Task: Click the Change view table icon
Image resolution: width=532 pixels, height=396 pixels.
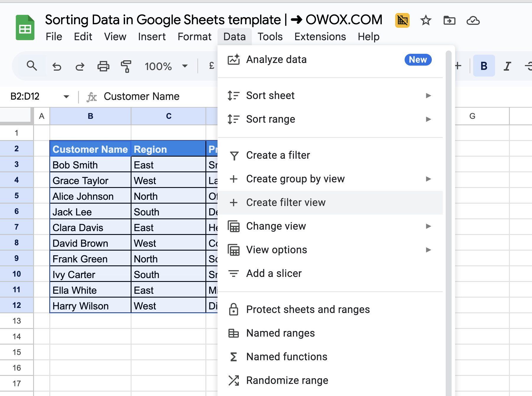Action: [x=233, y=226]
